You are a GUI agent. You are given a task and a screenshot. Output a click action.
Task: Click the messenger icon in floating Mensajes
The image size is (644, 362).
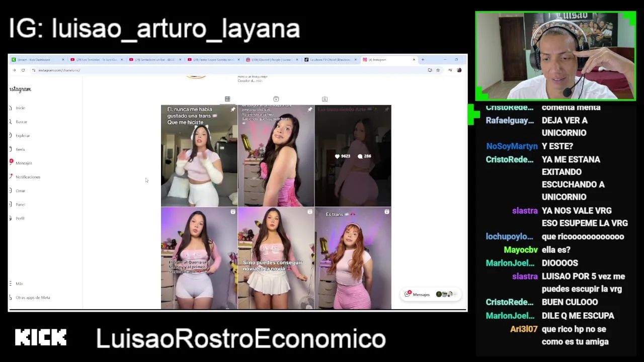(x=408, y=294)
